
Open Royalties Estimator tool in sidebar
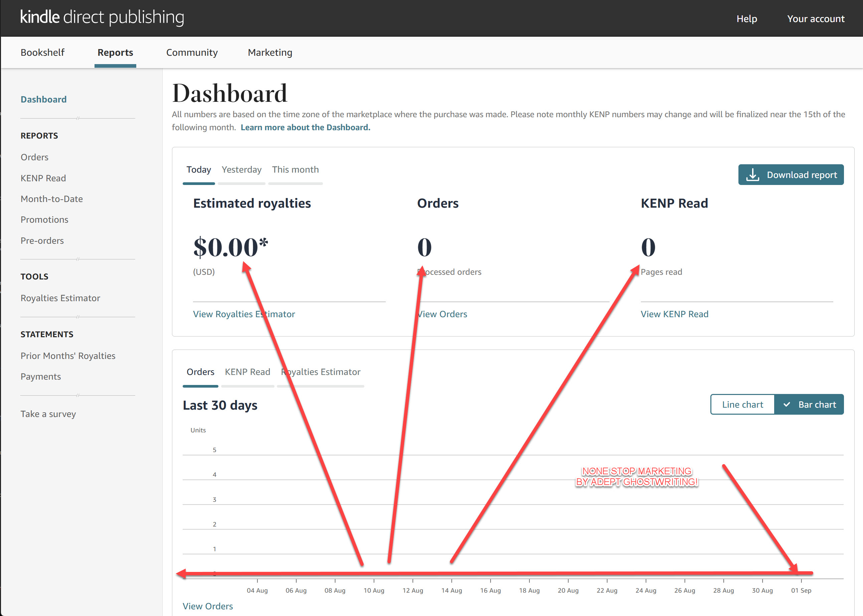click(x=60, y=298)
